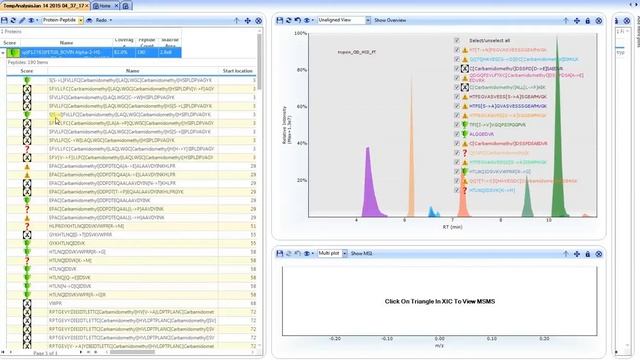
Task: Refresh the protein-peptide panel
Action: [x=13, y=20]
